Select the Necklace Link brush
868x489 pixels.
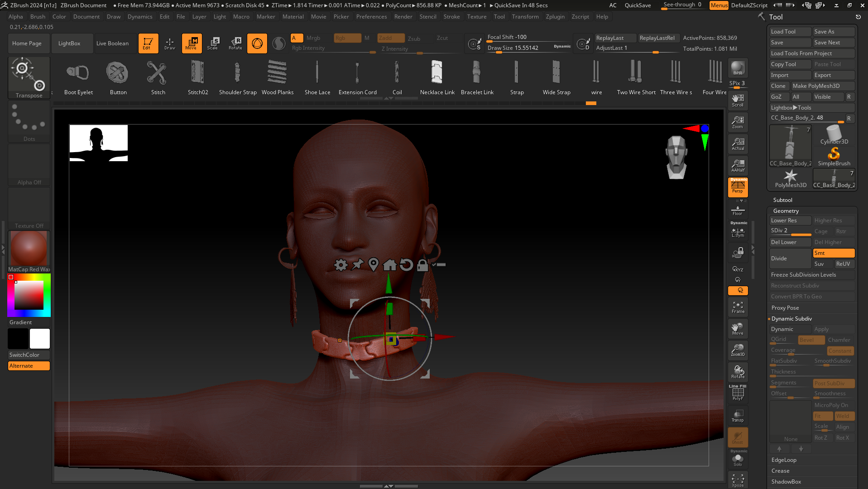(x=437, y=77)
